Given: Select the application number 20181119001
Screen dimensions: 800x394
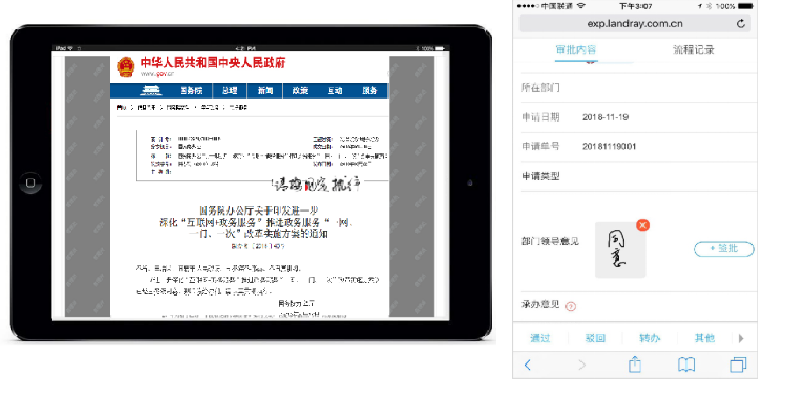Looking at the screenshot, I should click(x=609, y=146).
